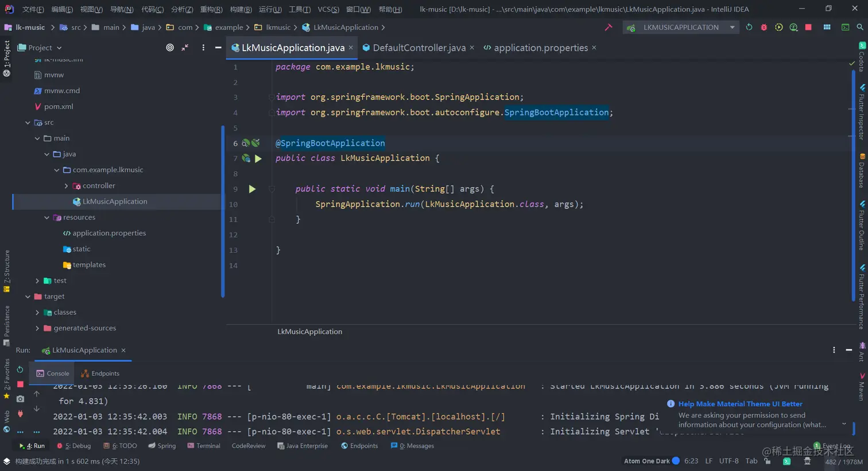Collapse the java folder node
Image resolution: width=868 pixels, height=471 pixels.
(x=47, y=154)
